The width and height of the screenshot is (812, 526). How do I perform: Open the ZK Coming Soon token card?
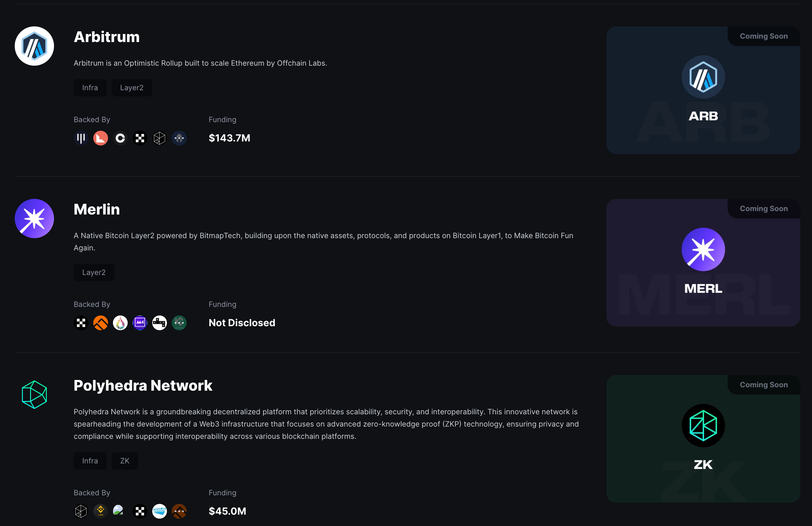point(703,439)
